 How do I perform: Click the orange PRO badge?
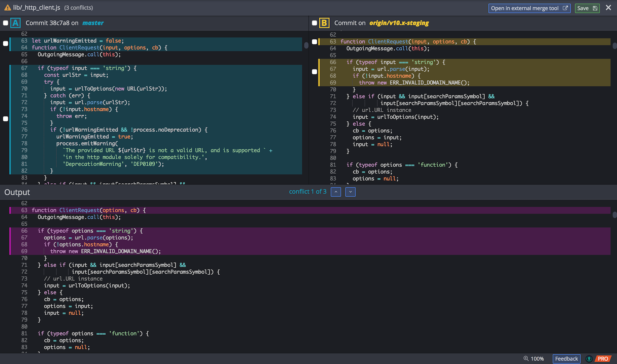click(603, 359)
